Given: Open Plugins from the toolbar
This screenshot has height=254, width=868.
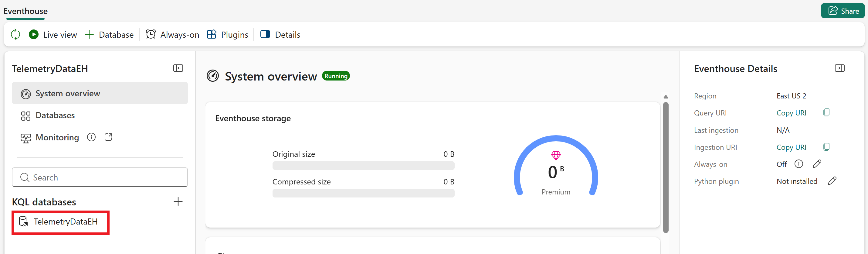Looking at the screenshot, I should pos(227,34).
